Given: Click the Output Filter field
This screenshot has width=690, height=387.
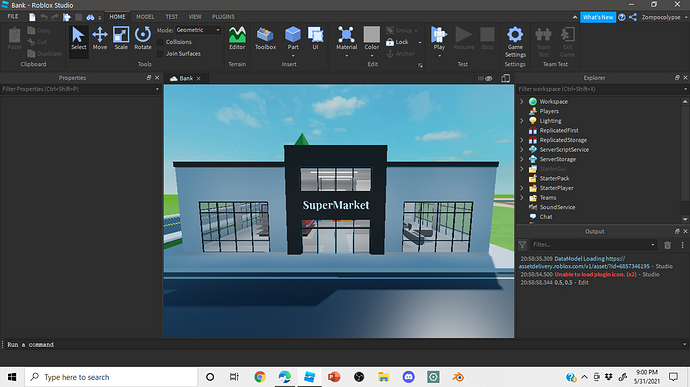Looking at the screenshot, I should (593, 245).
